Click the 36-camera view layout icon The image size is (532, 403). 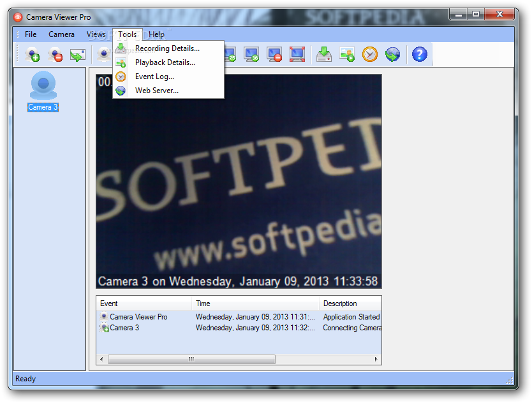point(252,54)
